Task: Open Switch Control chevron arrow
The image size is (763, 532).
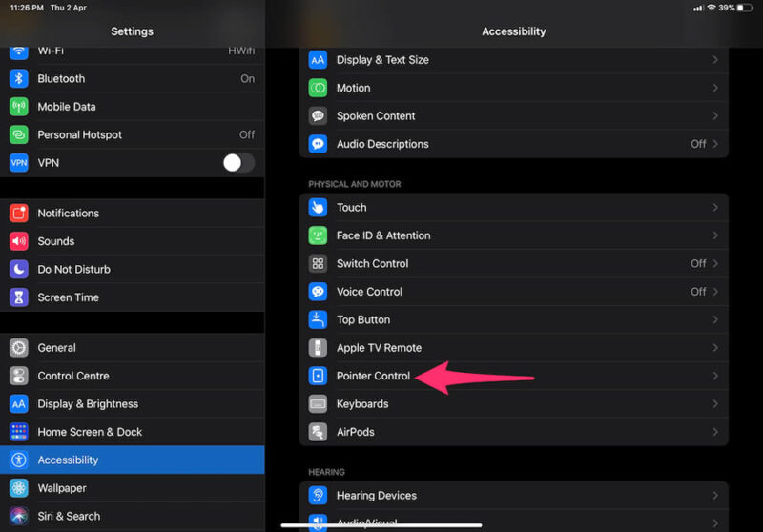Action: pyautogui.click(x=715, y=263)
